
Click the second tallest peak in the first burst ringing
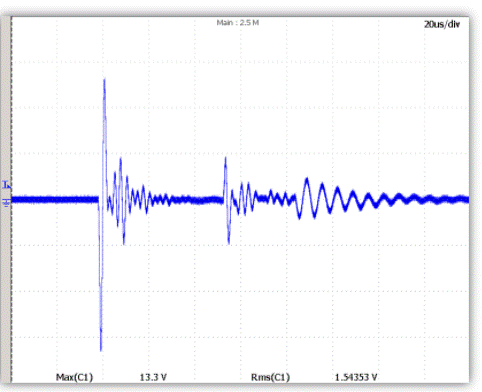click(120, 159)
